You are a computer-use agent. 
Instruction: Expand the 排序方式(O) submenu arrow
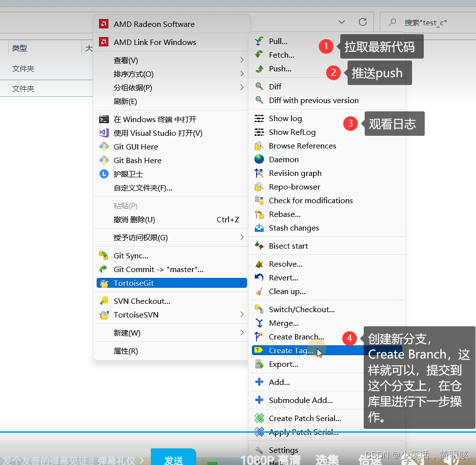[242, 74]
